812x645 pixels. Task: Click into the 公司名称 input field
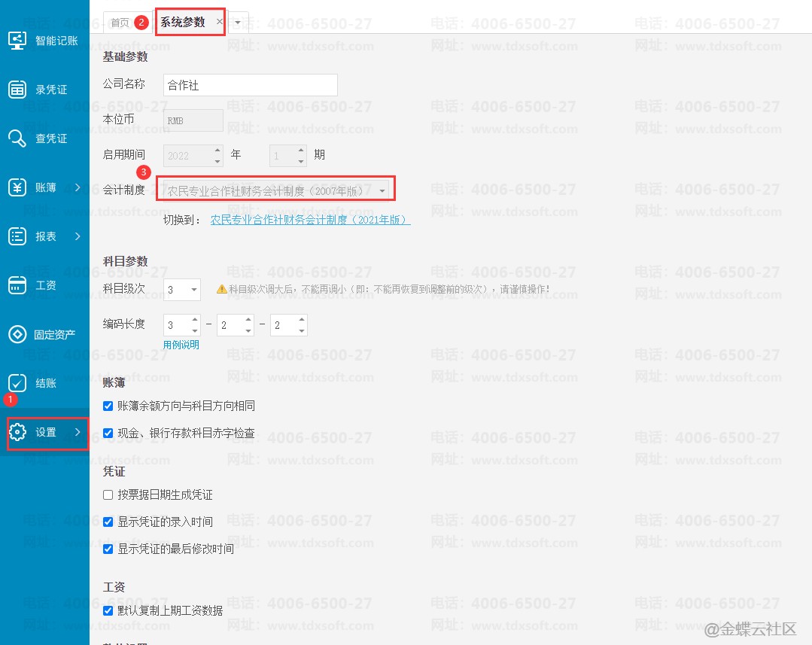tap(250, 86)
